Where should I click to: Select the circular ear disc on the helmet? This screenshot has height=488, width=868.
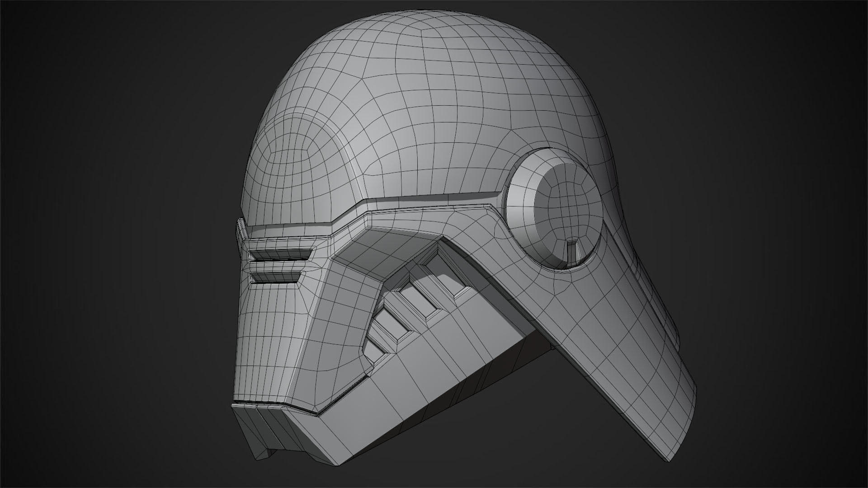(554, 209)
